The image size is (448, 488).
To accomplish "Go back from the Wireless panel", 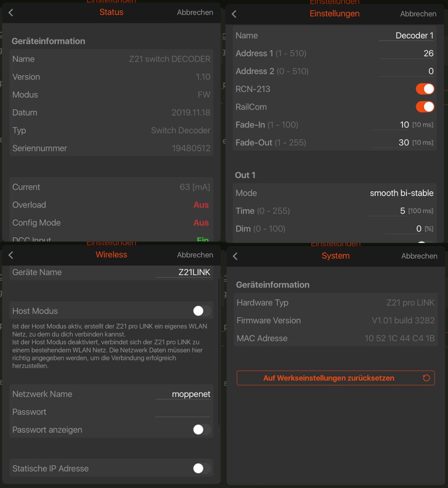I will tap(11, 255).
